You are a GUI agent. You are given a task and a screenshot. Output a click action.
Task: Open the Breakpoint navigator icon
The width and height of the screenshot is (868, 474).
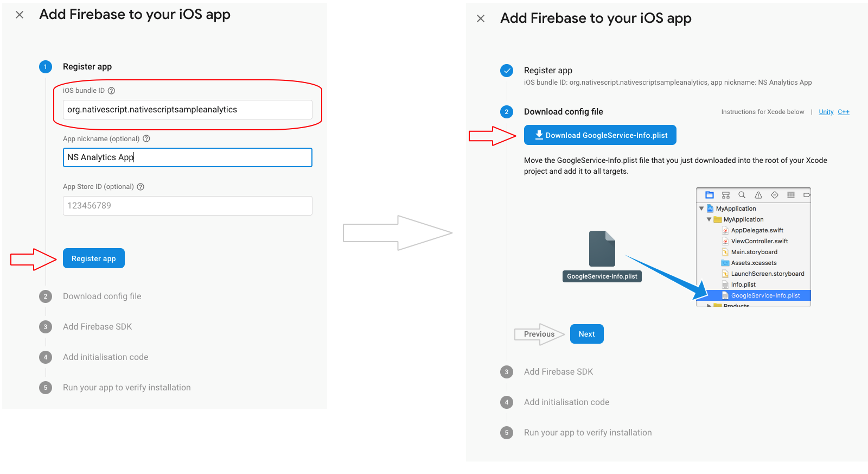(807, 195)
